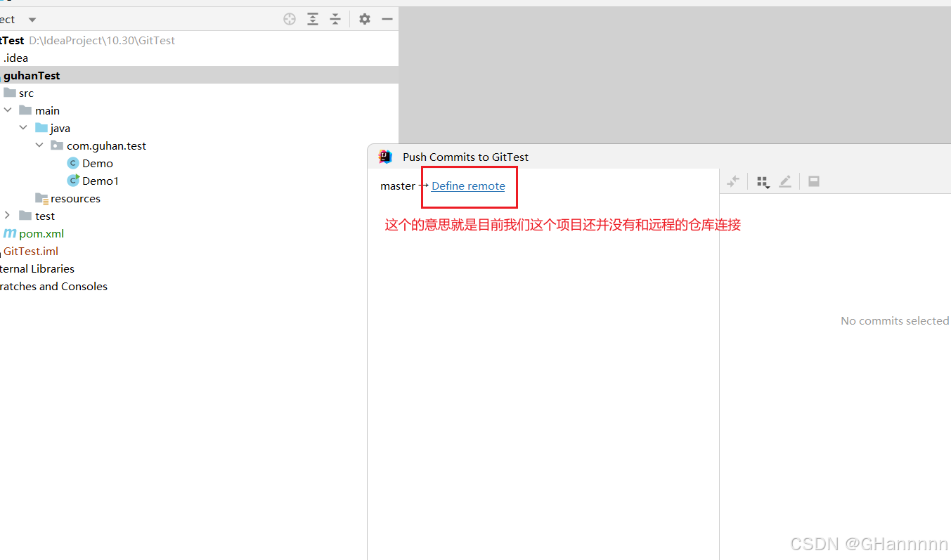Open the grouping squares icon in push toolbar
Viewport: 951px width, 560px height.
(763, 181)
